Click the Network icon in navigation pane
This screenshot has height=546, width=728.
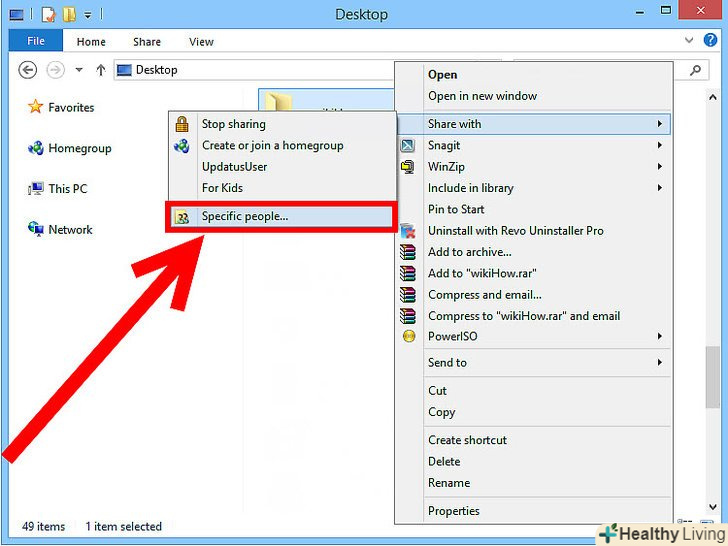pos(36,229)
